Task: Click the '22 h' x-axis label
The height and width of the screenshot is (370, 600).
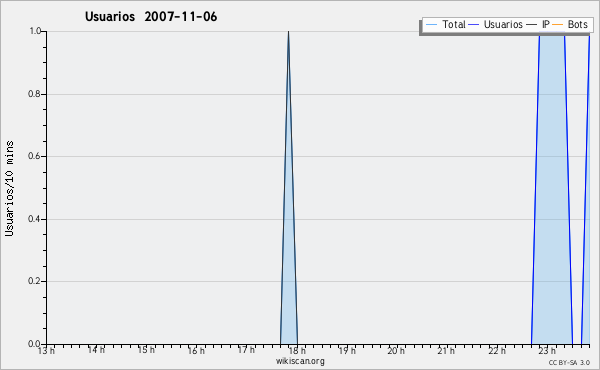Action: click(497, 350)
